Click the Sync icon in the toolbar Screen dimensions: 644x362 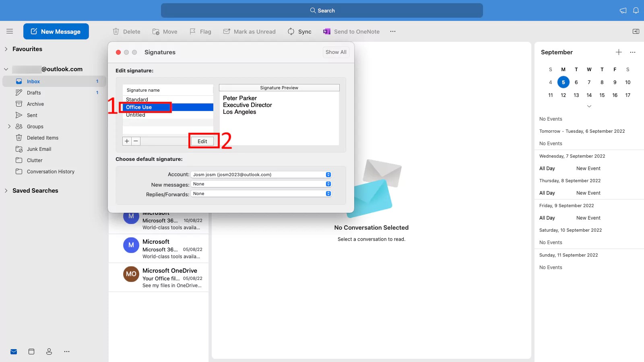coord(291,31)
